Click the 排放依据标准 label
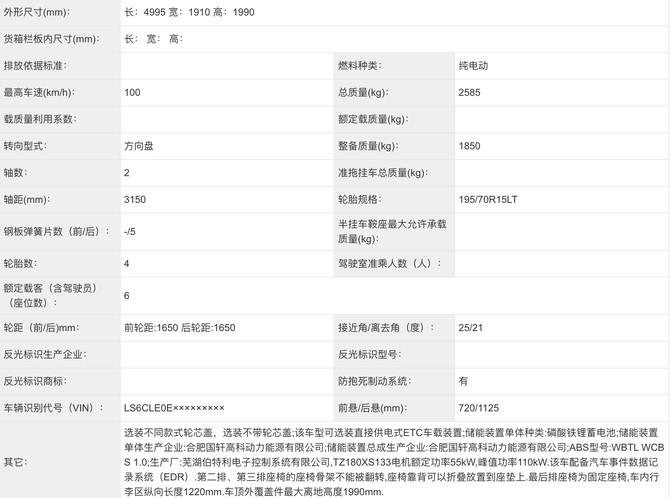672x498 pixels. point(35,66)
